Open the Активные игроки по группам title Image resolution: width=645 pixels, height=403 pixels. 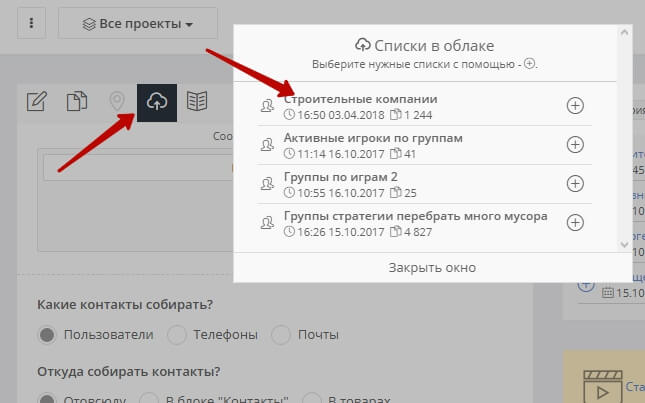373,138
